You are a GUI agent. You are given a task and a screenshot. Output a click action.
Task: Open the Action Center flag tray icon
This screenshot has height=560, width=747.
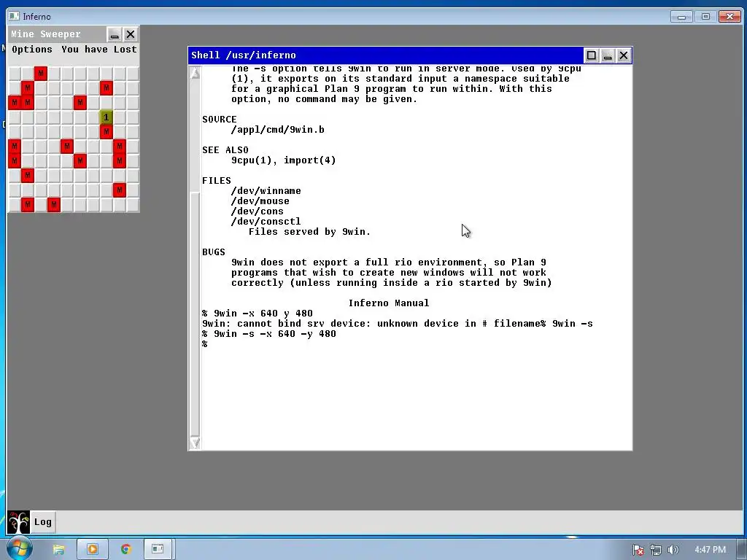pyautogui.click(x=638, y=550)
